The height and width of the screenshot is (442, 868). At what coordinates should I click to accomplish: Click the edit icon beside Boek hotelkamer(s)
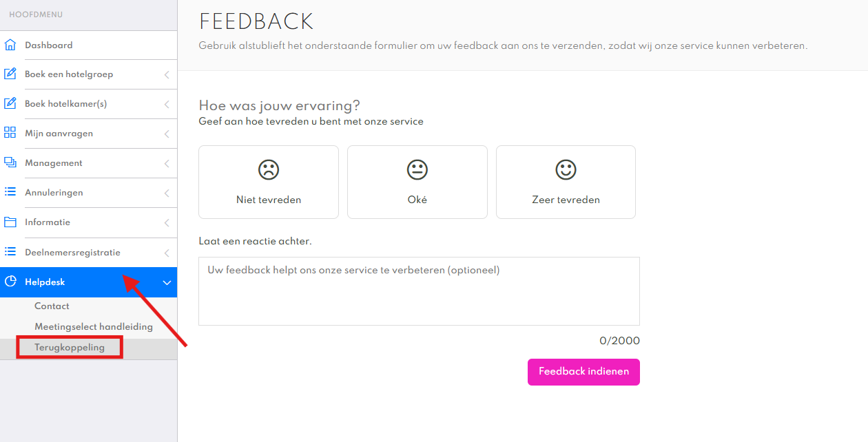[10, 104]
